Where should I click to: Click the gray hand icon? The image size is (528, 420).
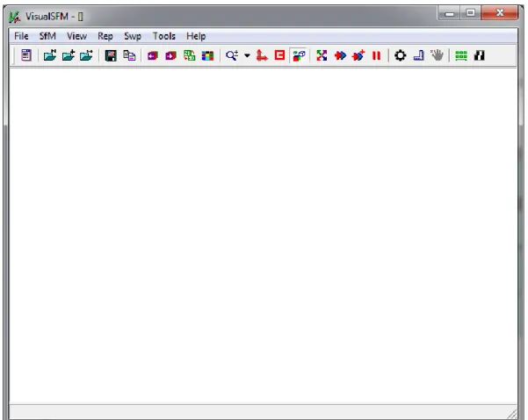point(438,55)
